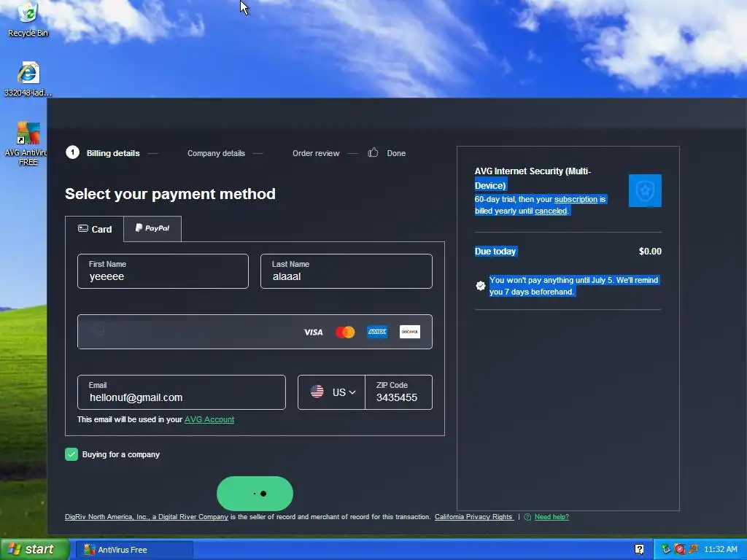Click the orange system tray icon beside clock
The height and width of the screenshot is (560, 747).
point(693,549)
